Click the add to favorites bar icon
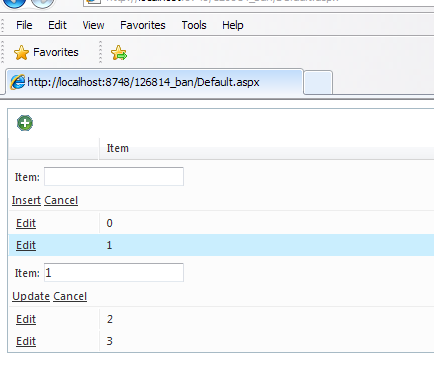Image resolution: width=434 pixels, height=382 pixels. pyautogui.click(x=119, y=53)
